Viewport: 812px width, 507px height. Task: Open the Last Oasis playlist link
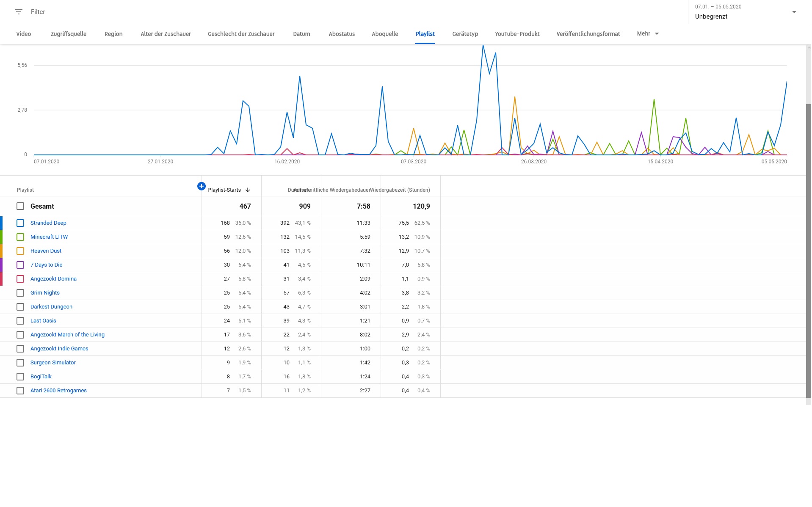(x=43, y=321)
